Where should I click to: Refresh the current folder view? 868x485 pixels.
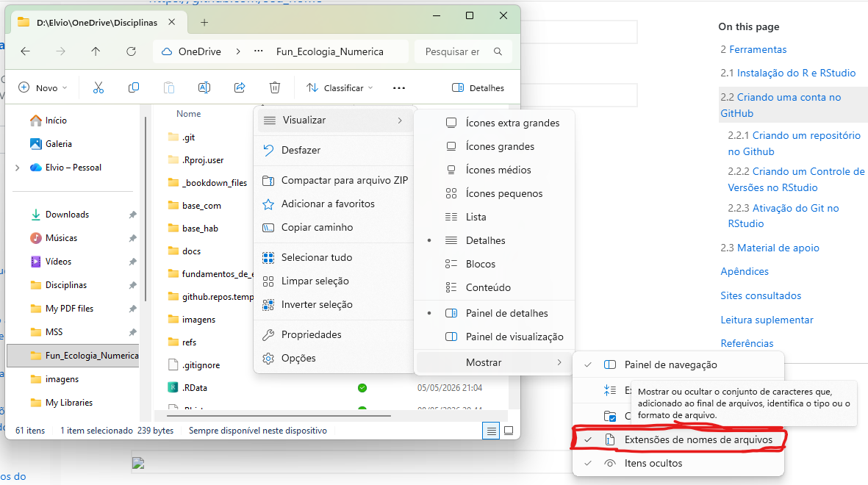tap(132, 51)
